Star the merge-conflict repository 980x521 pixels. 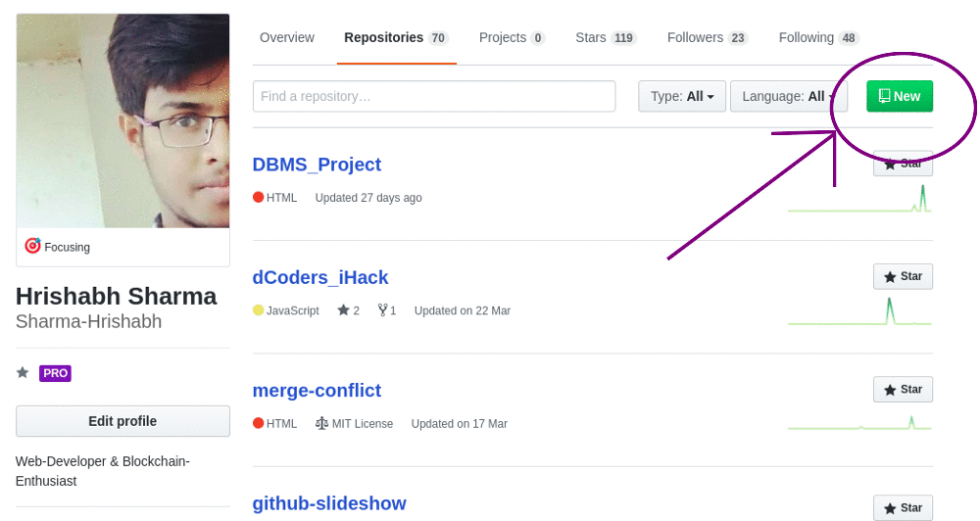[x=904, y=389]
